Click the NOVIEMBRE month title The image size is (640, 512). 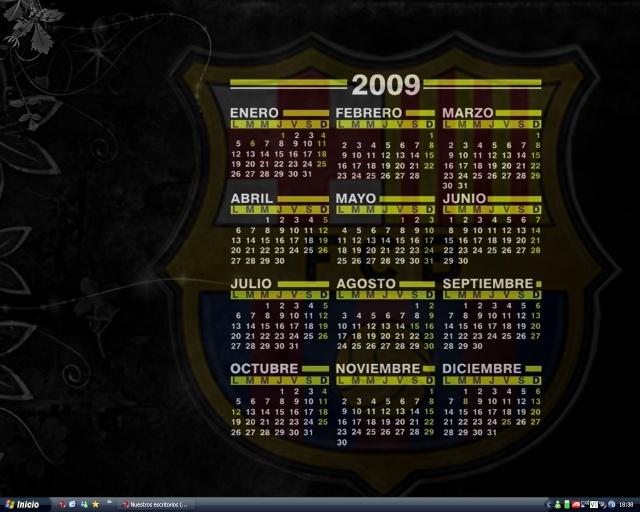(x=378, y=369)
